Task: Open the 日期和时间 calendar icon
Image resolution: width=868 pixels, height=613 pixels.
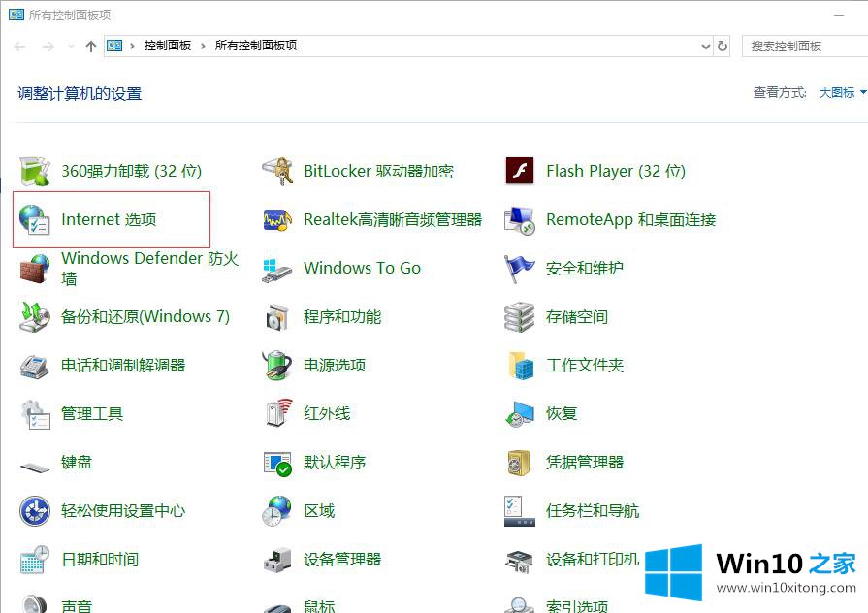Action: click(x=35, y=560)
